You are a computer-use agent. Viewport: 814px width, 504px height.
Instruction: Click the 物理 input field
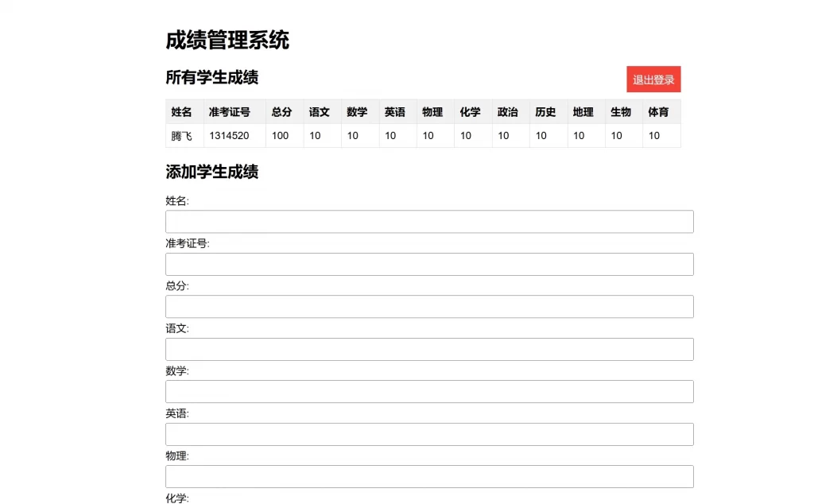click(x=428, y=476)
